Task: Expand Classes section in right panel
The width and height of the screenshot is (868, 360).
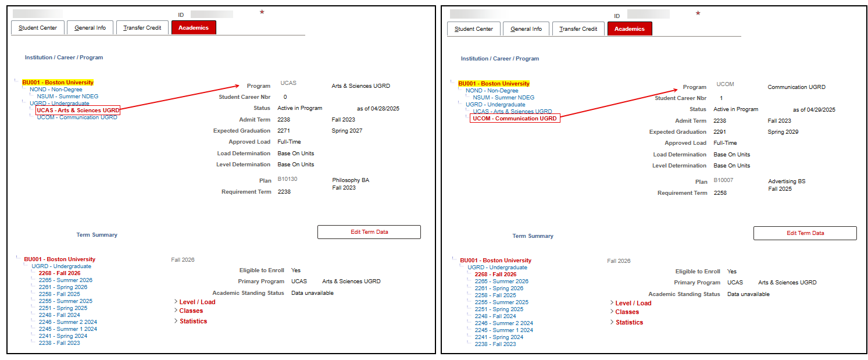Action: point(627,312)
